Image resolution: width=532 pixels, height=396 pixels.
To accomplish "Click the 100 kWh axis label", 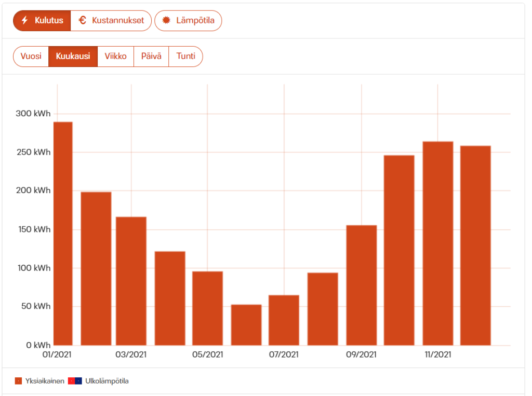I will coord(34,268).
